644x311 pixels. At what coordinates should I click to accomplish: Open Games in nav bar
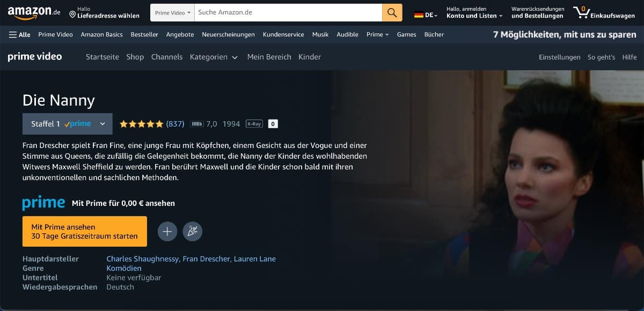tap(407, 34)
